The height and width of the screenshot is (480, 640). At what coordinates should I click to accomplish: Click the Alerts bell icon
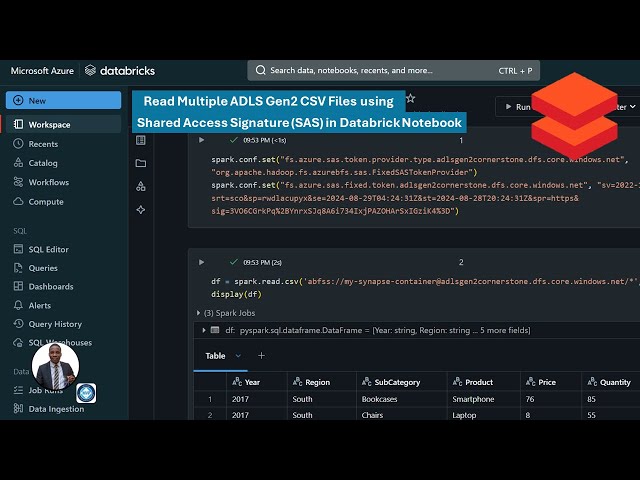pos(18,305)
